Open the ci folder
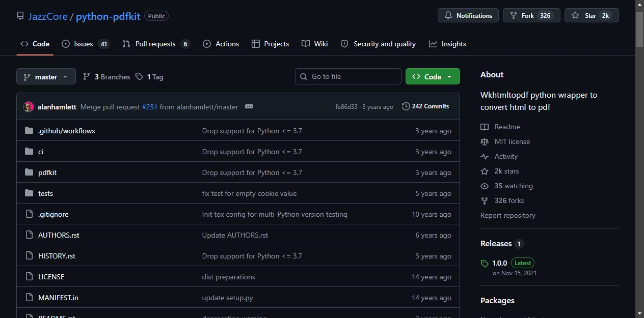Image resolution: width=644 pixels, height=318 pixels. [x=41, y=152]
